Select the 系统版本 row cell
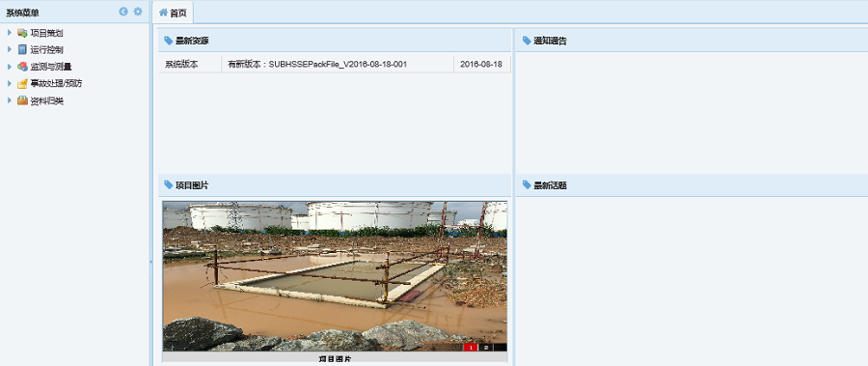The height and width of the screenshot is (366, 868). tap(190, 65)
